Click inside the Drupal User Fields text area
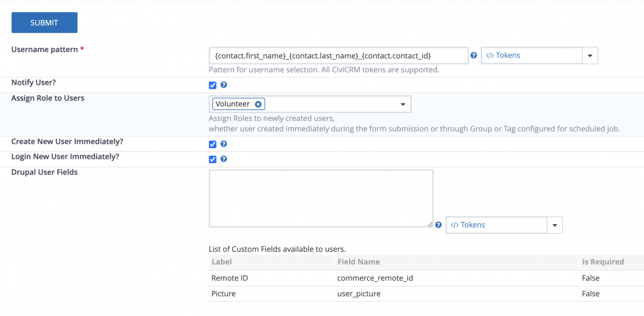The image size is (644, 316). click(x=320, y=198)
